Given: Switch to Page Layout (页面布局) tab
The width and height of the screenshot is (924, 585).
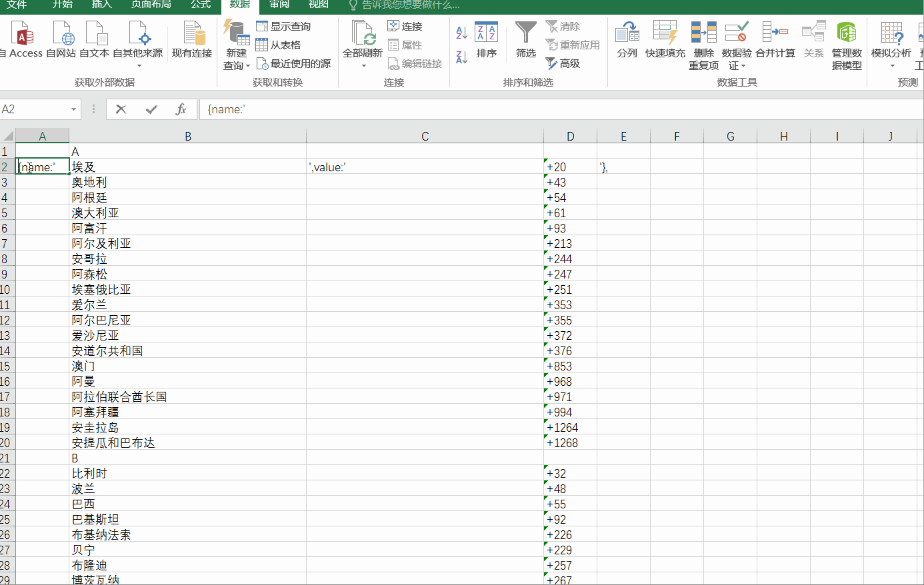Looking at the screenshot, I should (151, 4).
